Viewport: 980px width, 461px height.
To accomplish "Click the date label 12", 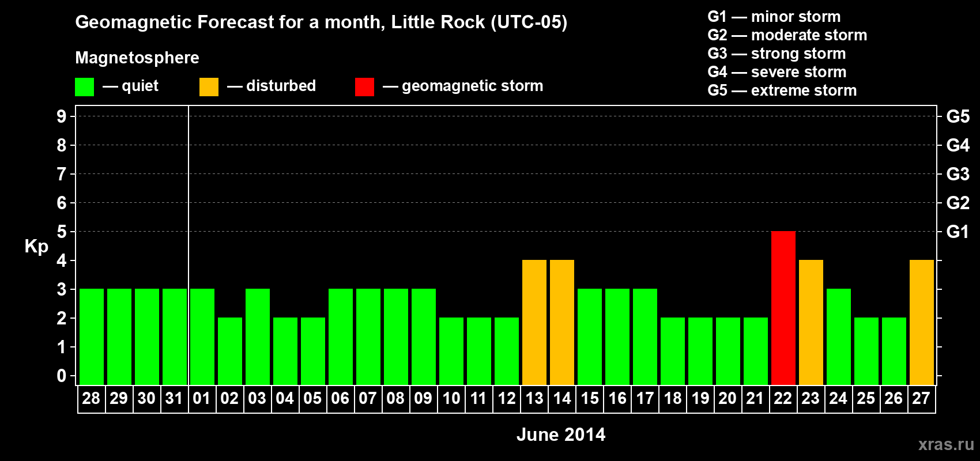I will tap(506, 398).
